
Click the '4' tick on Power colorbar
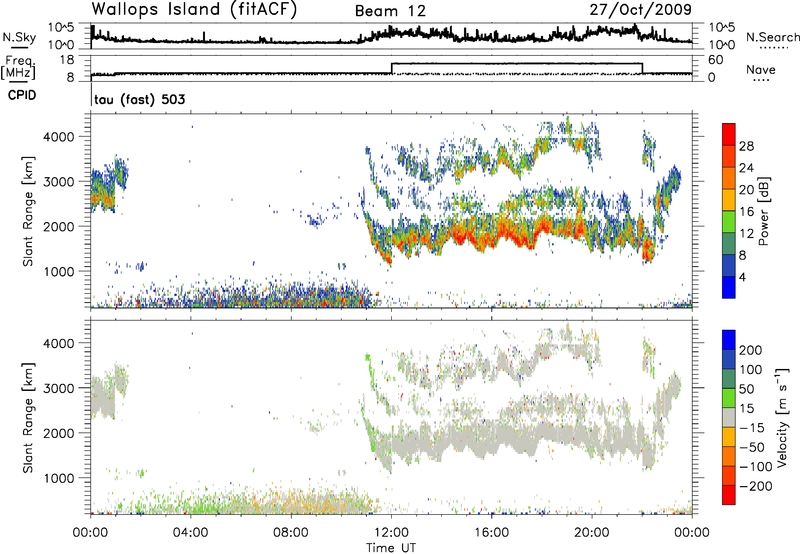pyautogui.click(x=742, y=277)
